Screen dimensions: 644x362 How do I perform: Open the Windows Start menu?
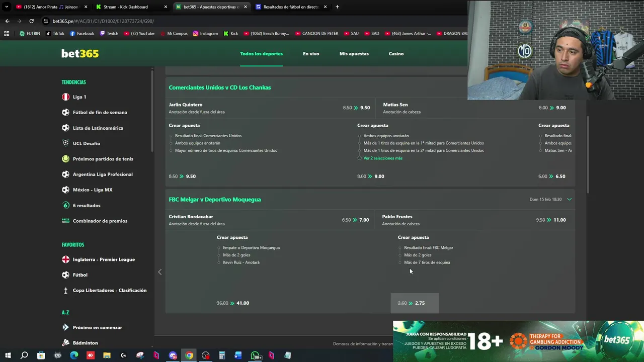(8, 355)
